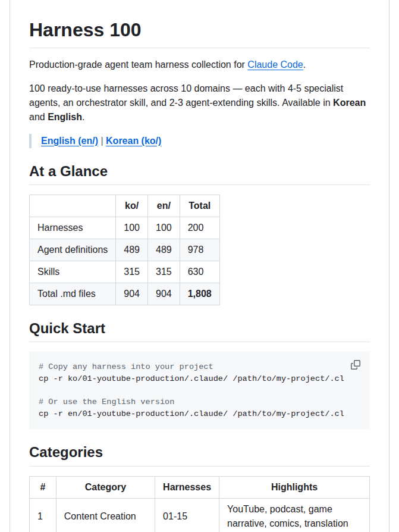
Task: Select the Total column header cell
Action: tap(200, 206)
